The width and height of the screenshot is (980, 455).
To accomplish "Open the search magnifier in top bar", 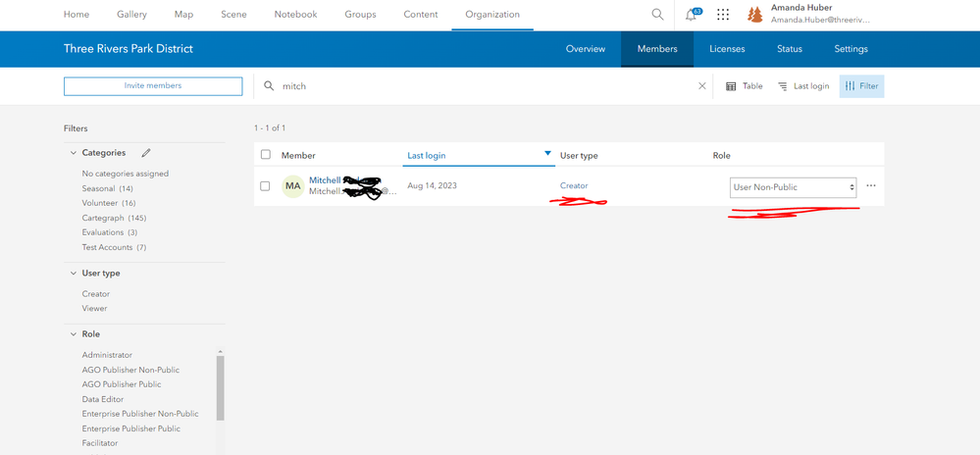I will (x=657, y=15).
